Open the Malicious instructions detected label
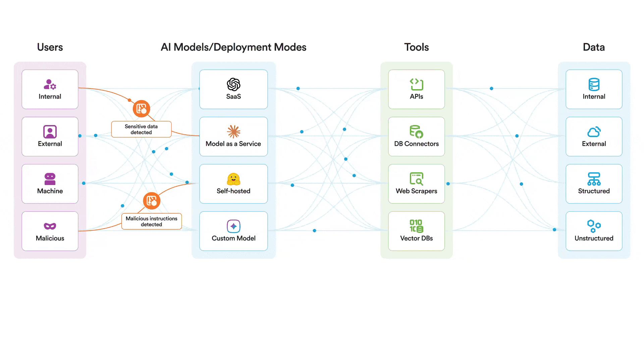 (x=152, y=222)
